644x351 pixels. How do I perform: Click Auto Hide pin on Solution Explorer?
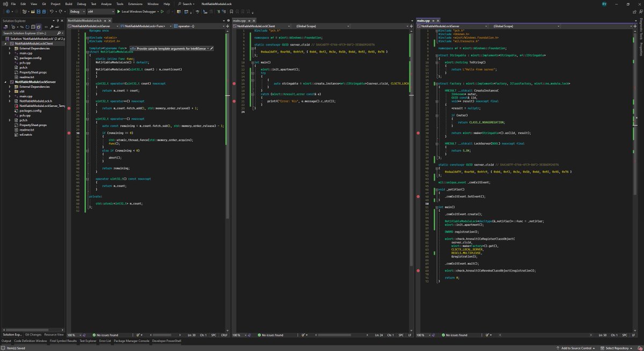57,20
